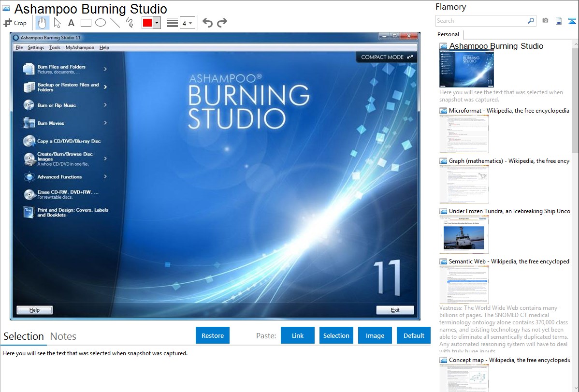This screenshot has height=392, width=579.
Task: Click the Paste Image button
Action: pyautogui.click(x=375, y=335)
